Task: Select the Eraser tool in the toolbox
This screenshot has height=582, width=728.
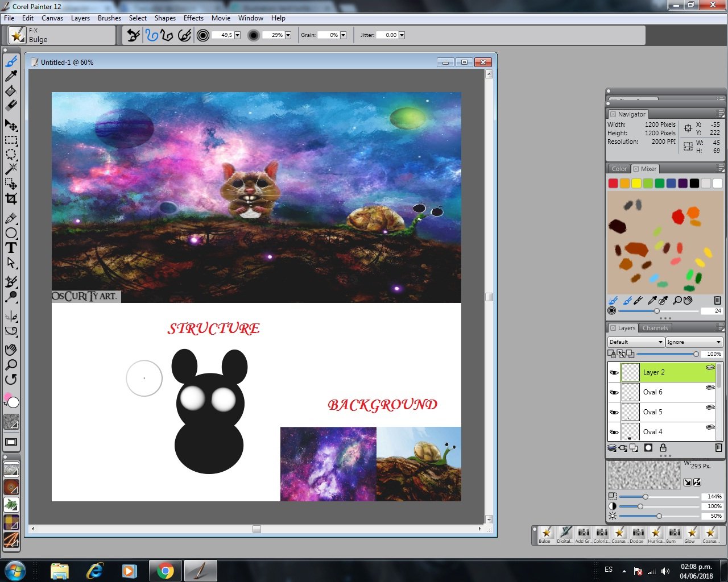Action: (11, 106)
